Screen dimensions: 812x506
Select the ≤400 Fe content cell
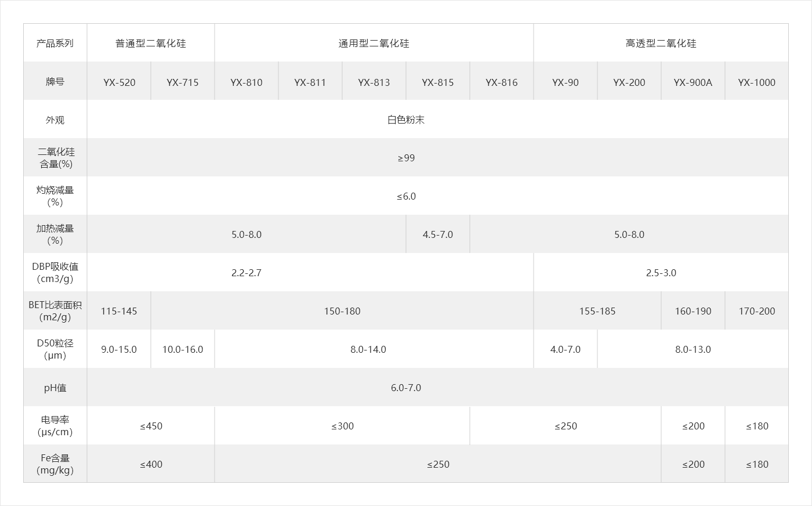click(x=151, y=464)
